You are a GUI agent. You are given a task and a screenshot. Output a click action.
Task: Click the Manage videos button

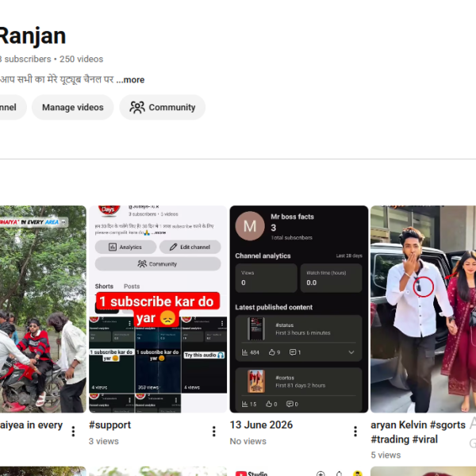point(72,107)
